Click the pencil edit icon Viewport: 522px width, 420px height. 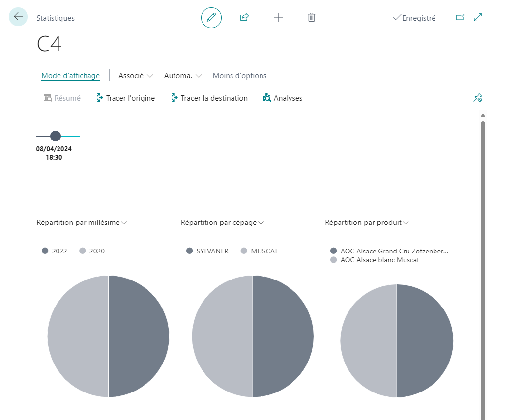pyautogui.click(x=211, y=17)
